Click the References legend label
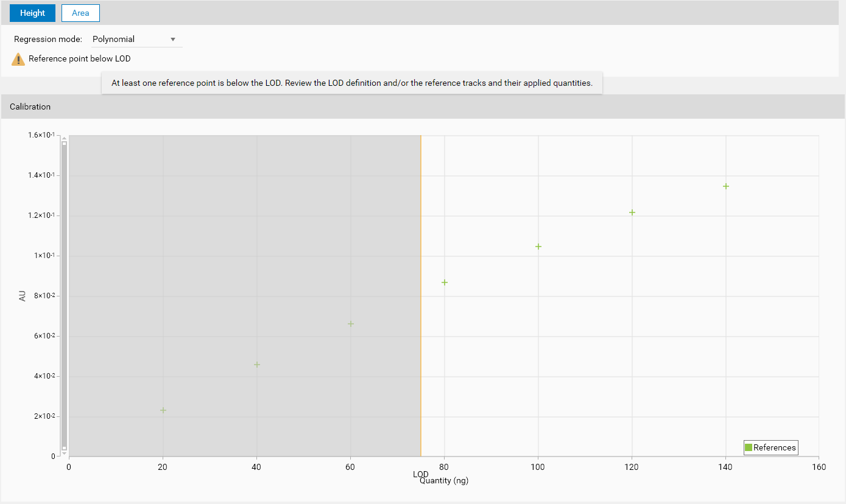846x504 pixels. tap(774, 448)
